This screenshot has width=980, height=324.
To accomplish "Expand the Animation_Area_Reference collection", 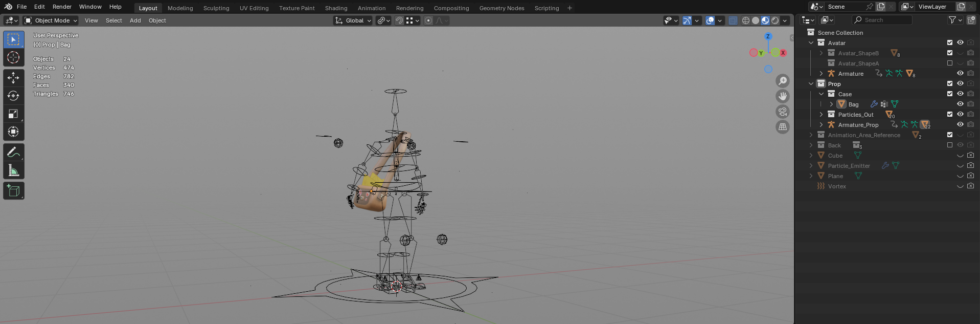I will pos(811,135).
